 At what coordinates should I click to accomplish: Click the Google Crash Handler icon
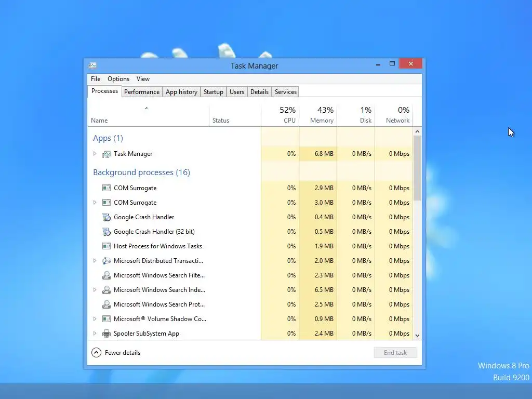pos(106,217)
